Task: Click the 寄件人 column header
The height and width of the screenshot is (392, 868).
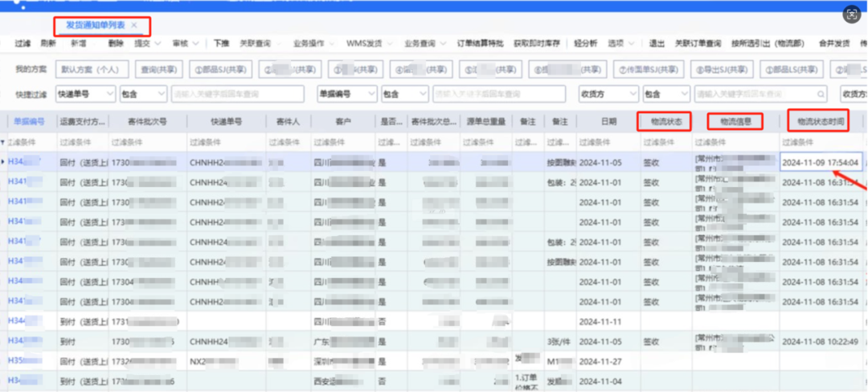Action: (288, 121)
